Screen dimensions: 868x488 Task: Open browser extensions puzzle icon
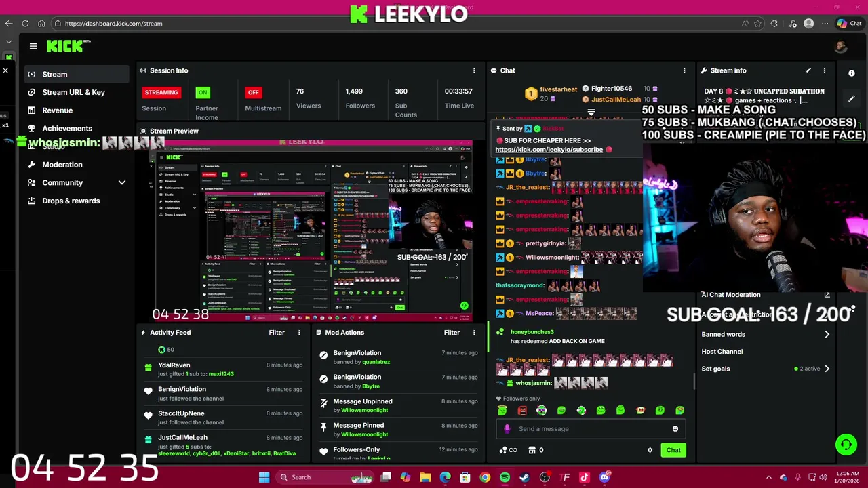tap(774, 24)
